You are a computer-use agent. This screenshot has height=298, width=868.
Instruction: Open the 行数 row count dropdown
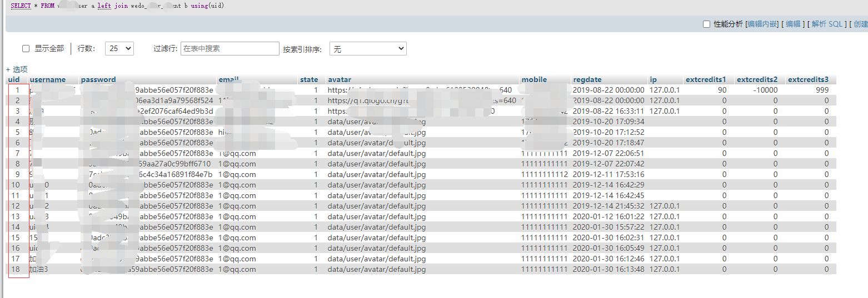point(119,49)
